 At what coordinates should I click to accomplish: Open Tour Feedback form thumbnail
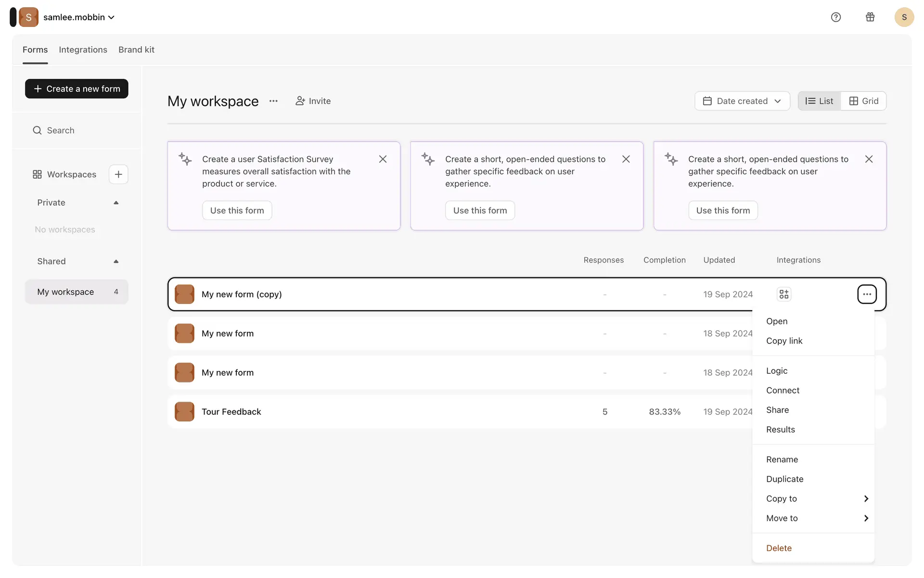184,412
